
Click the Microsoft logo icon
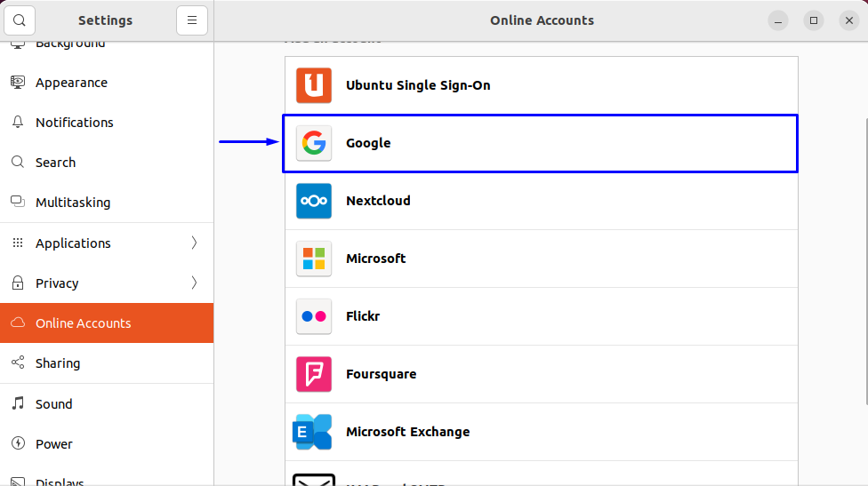coord(314,259)
